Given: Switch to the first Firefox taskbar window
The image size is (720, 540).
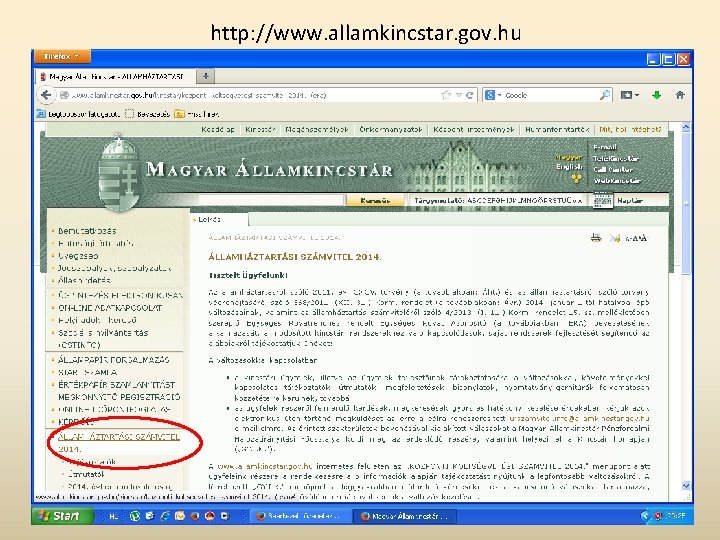Looking at the screenshot, I should (301, 516).
